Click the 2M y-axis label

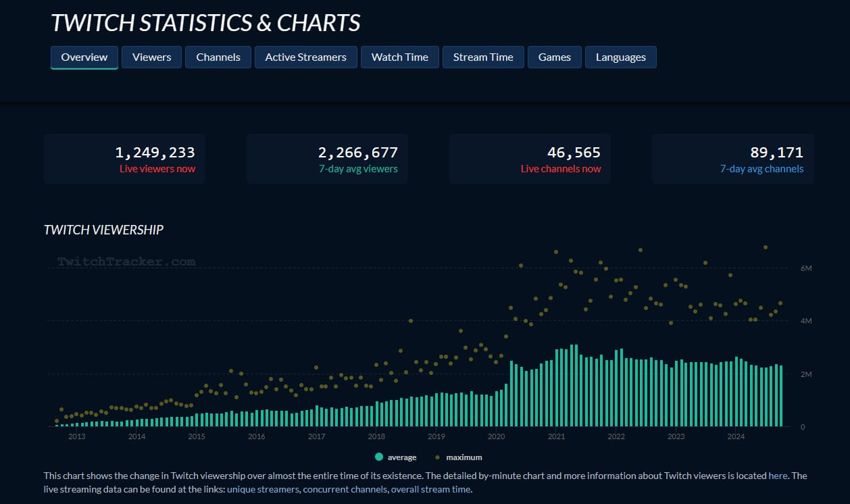805,374
